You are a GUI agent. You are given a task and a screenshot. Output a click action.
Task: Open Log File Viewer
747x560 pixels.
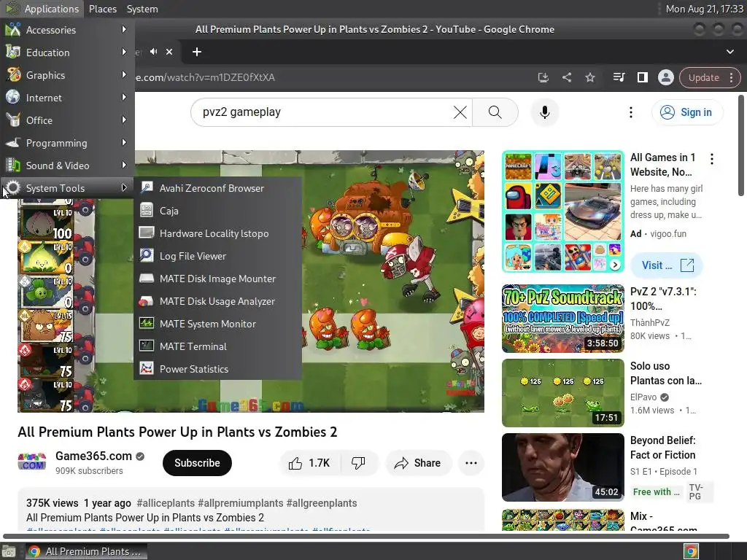[x=217, y=256]
